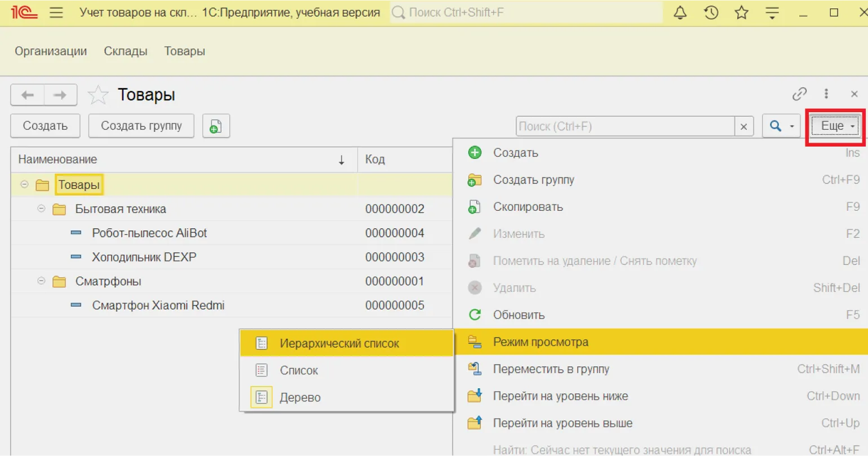Click the main hamburger menu icon
This screenshot has height=456, width=868.
pyautogui.click(x=56, y=12)
